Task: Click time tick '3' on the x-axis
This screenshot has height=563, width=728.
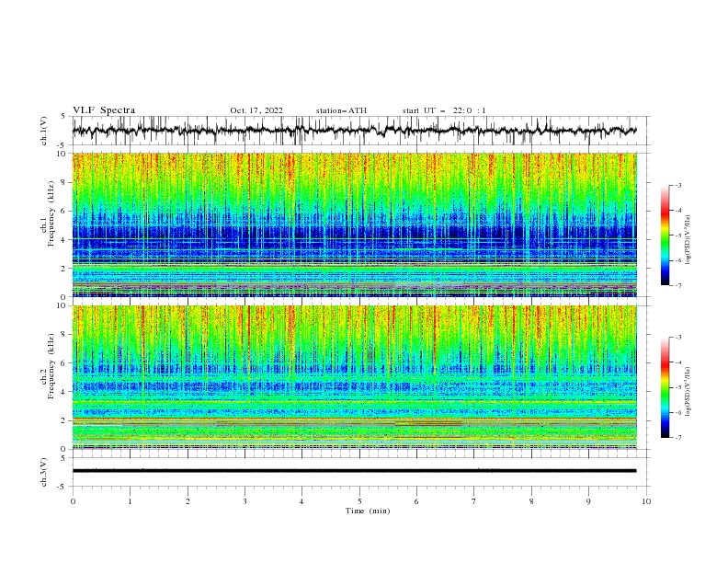Action: 245,501
